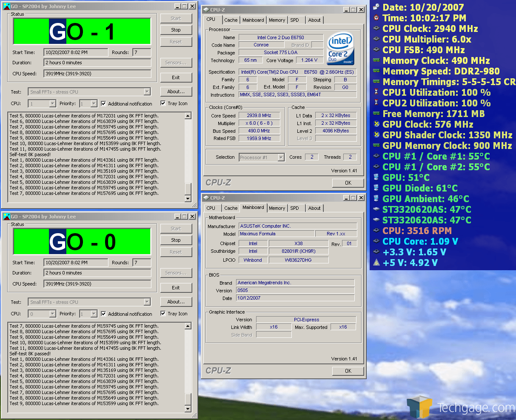
Task: Toggle Tray Icon in the GO - 0 window
Action: click(163, 314)
